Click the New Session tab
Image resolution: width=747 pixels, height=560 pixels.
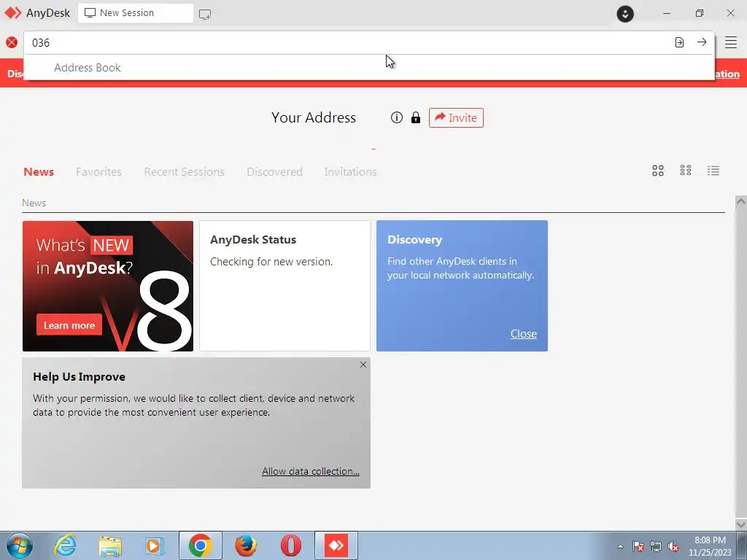click(136, 13)
